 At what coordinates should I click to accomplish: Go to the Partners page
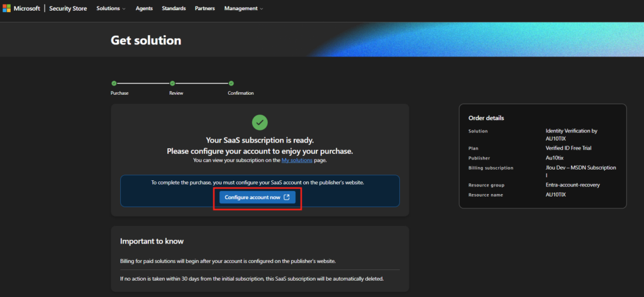pos(204,9)
